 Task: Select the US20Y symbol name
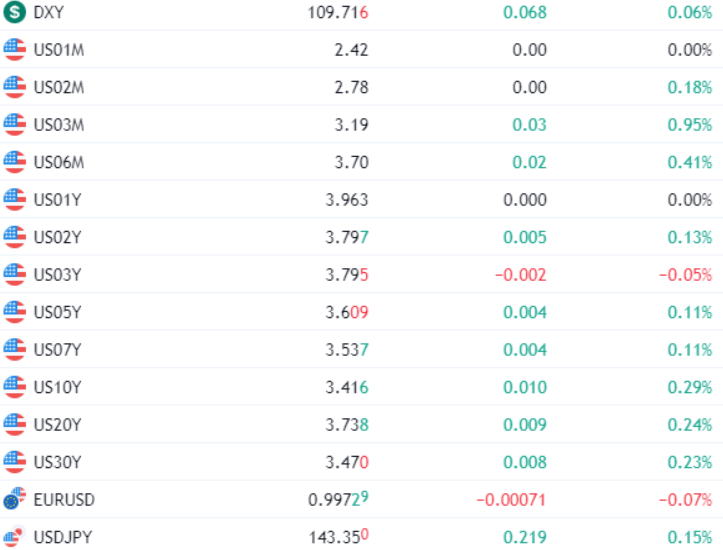57,425
